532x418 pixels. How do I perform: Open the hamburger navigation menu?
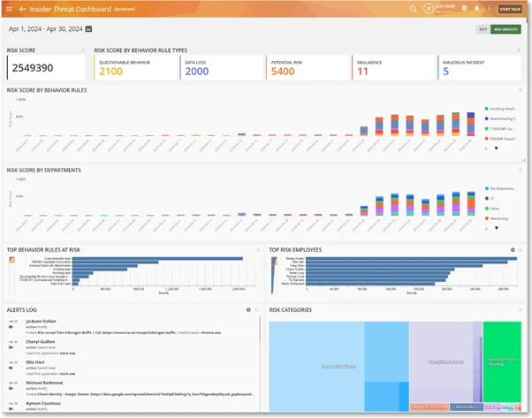(x=9, y=9)
